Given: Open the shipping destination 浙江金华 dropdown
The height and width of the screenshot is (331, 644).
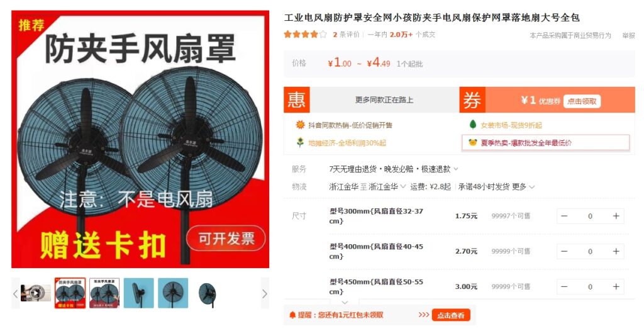Looking at the screenshot, I should click(387, 187).
